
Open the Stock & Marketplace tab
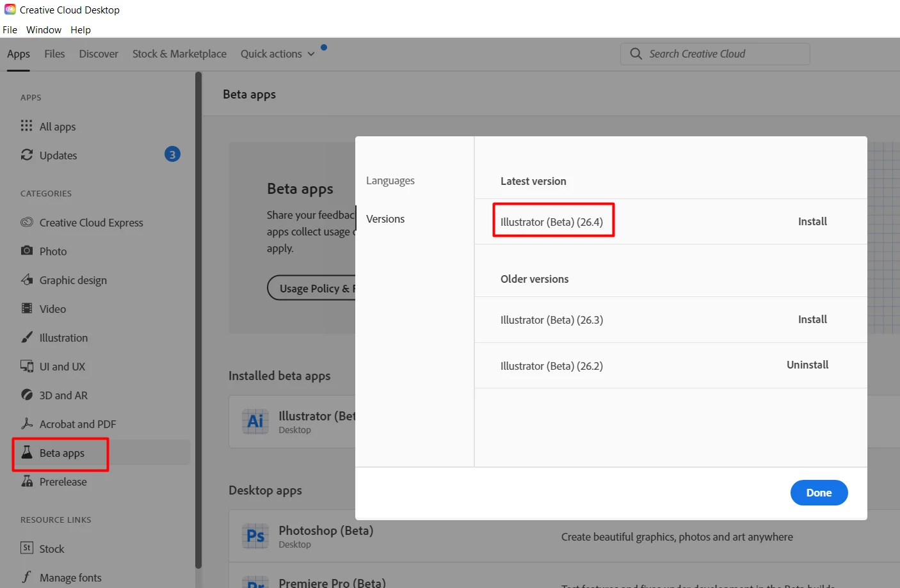[x=179, y=54]
